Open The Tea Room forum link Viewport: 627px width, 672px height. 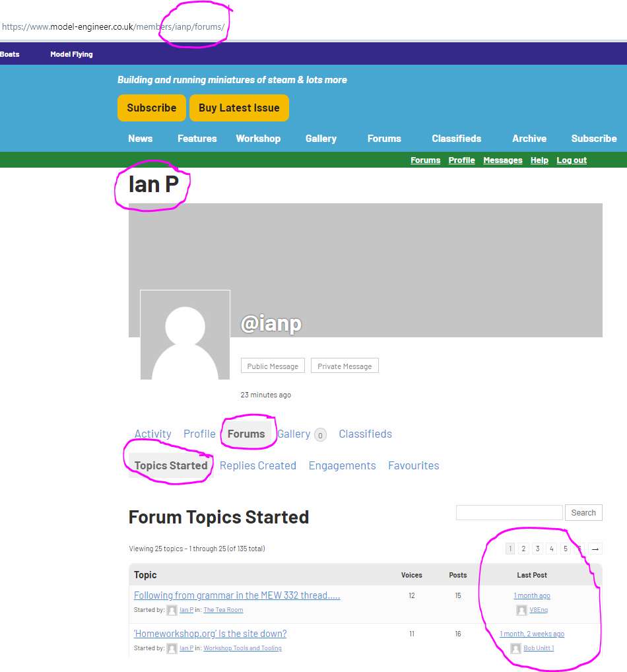coord(223,610)
